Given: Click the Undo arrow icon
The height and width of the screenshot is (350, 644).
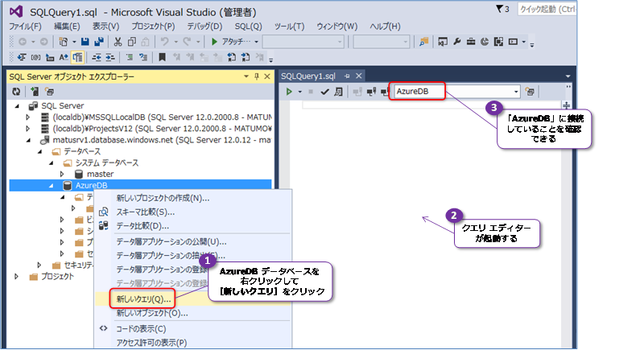Looking at the screenshot, I should (165, 42).
